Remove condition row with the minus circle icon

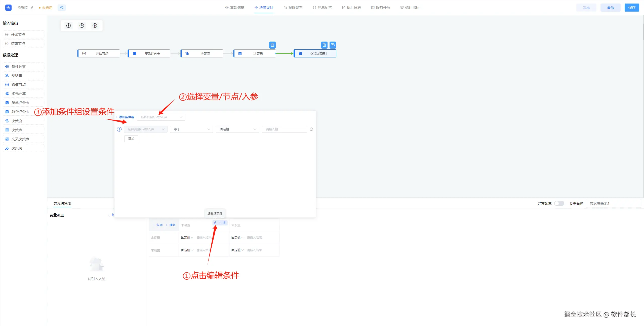[311, 129]
